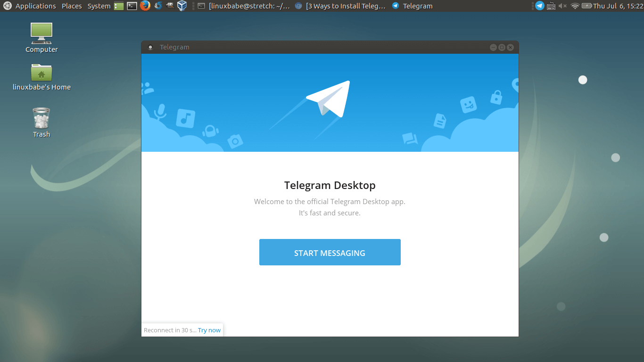
Task: Click the START MESSAGING button
Action: point(330,252)
